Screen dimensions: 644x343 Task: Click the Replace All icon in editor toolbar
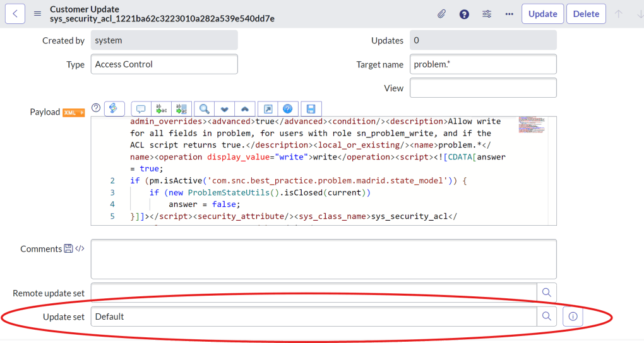coord(182,108)
